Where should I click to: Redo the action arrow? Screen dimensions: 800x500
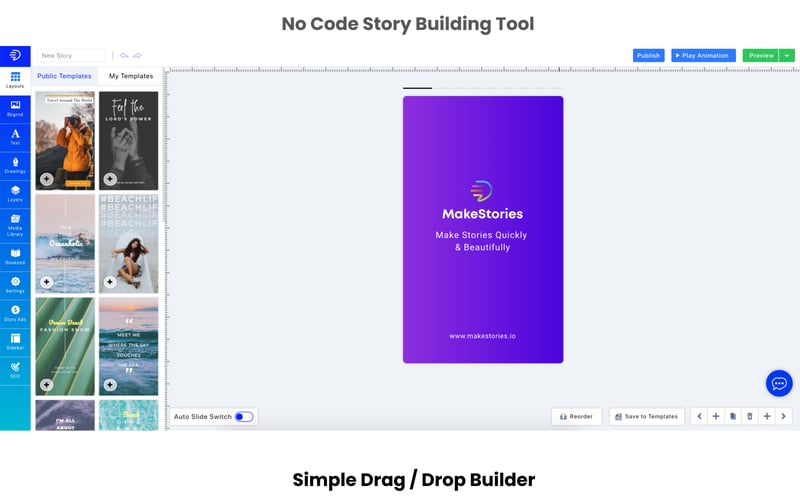pos(137,55)
